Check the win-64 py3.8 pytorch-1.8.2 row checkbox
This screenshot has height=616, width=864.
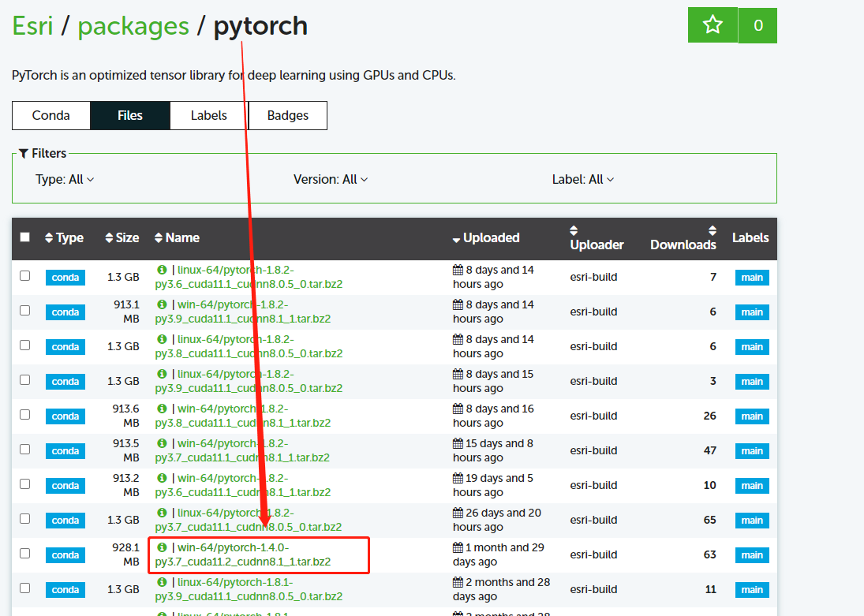coord(24,414)
